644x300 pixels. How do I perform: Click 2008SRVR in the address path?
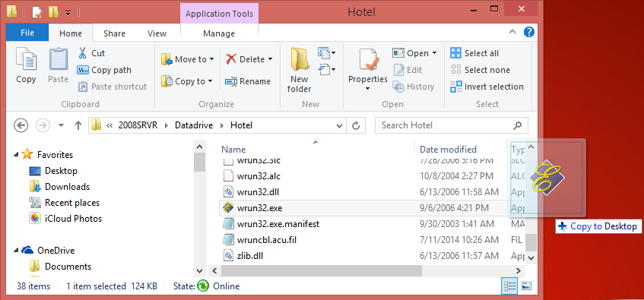click(x=138, y=125)
